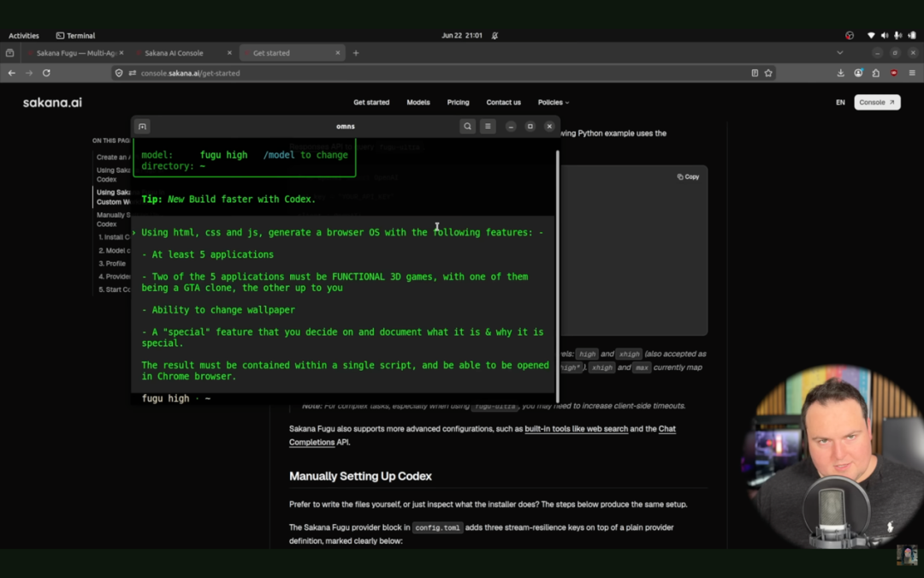
Task: Click the microphone icon in system tray
Action: 898,35
